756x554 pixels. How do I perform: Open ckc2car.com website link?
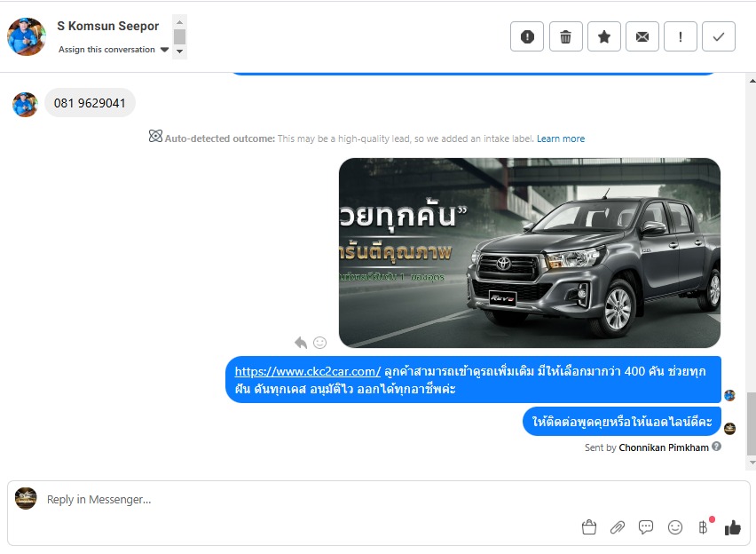[x=308, y=372]
